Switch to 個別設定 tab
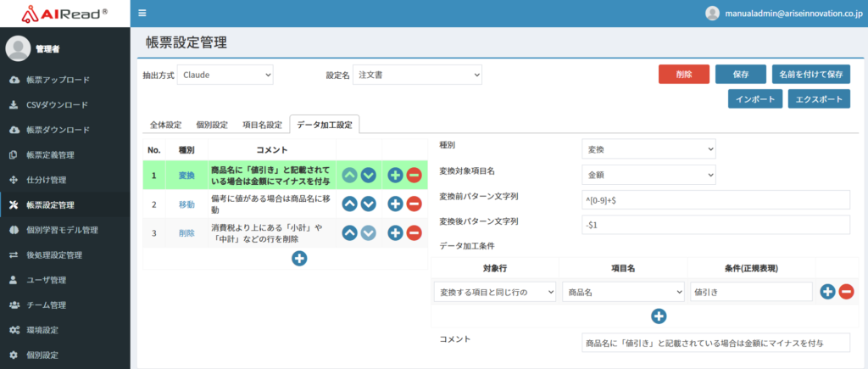Screen dimensions: 868x369 click(211, 125)
